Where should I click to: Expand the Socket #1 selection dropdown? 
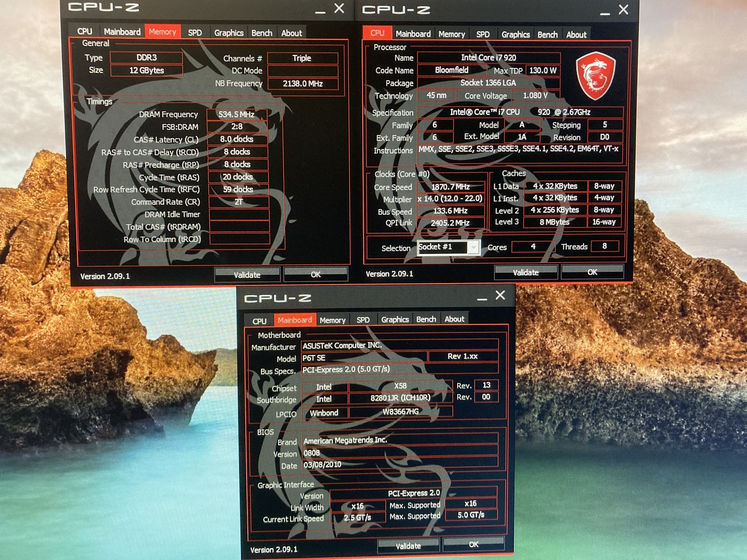[x=473, y=247]
